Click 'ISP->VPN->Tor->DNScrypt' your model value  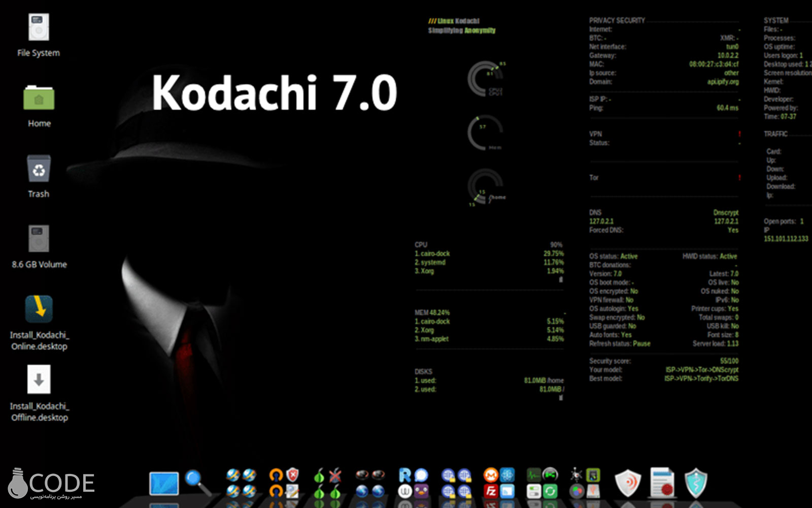(702, 370)
